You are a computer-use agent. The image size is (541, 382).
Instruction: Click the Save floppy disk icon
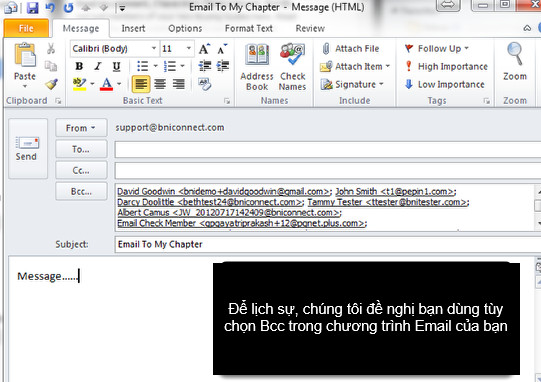32,7
